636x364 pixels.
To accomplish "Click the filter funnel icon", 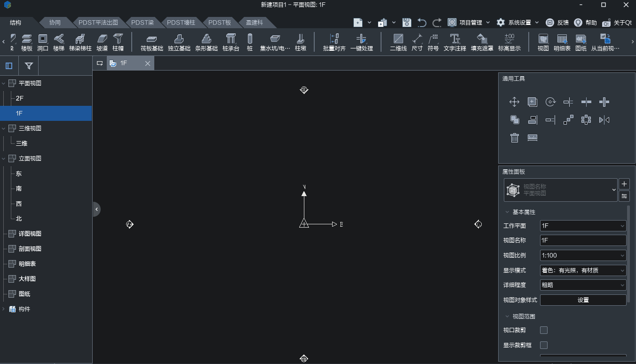I will point(29,66).
